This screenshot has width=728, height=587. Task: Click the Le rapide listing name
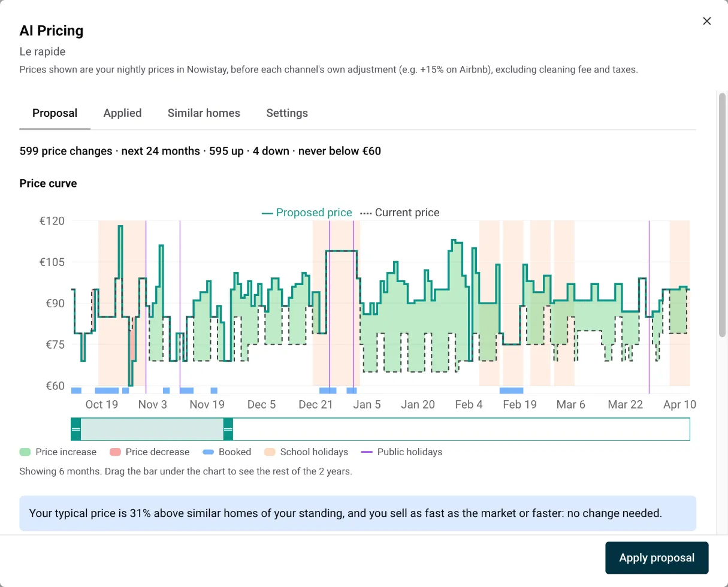click(x=43, y=52)
